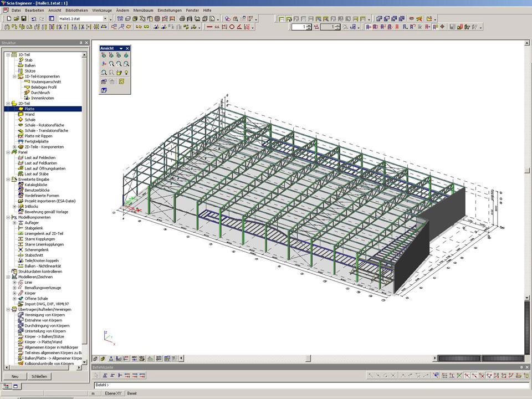Open the Ansicht palette dropdown arrow
The height and width of the screenshot is (399, 532).
(x=121, y=49)
